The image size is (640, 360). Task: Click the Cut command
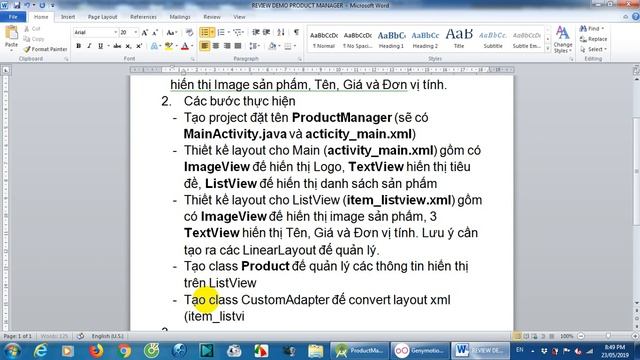point(32,29)
